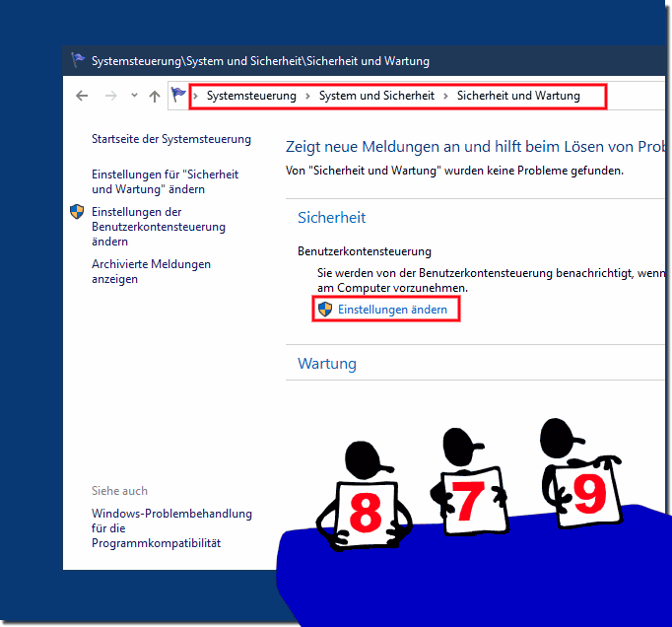
Task: Click Einstellungen ändern link under Benutzerkontensteuerung
Action: tap(392, 310)
